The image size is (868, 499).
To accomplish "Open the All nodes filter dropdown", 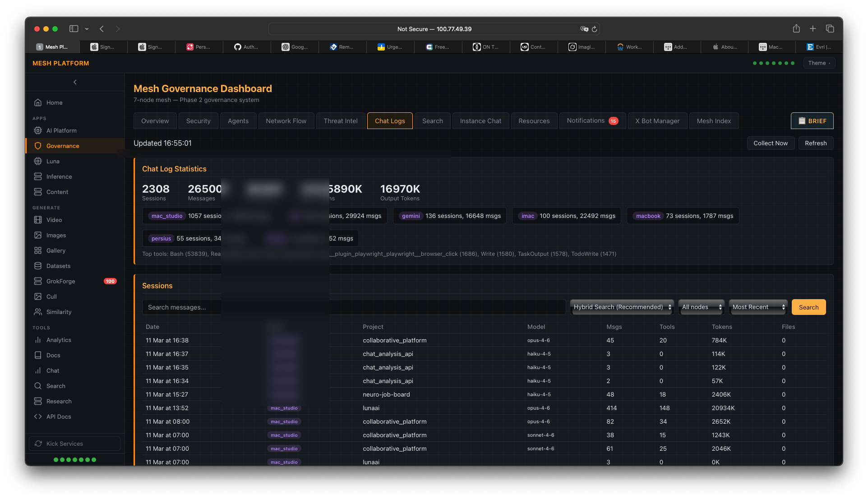I will pos(701,307).
